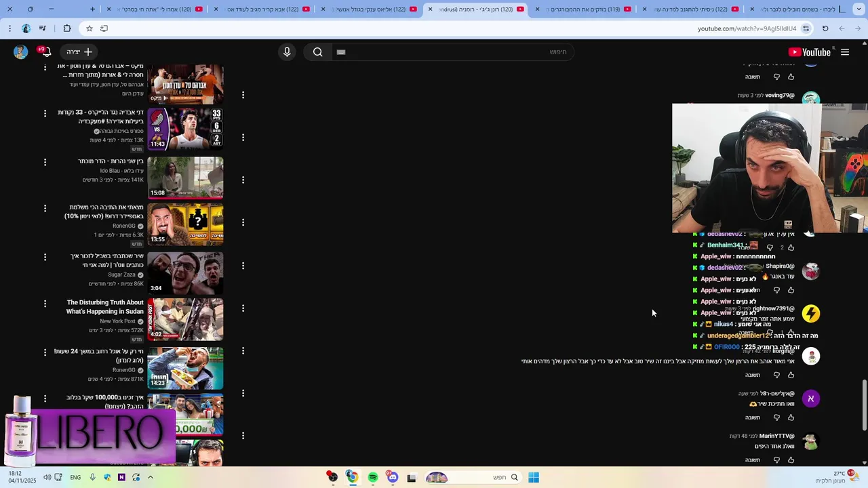Close the active 'רונן ג'יג'י - רומניה' tab
This screenshot has width=868, height=488.
[430, 9]
